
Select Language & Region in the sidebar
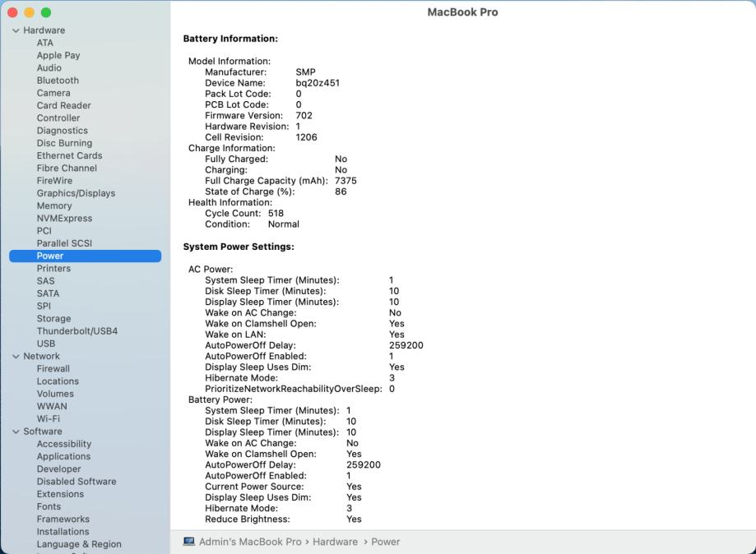[x=79, y=544]
